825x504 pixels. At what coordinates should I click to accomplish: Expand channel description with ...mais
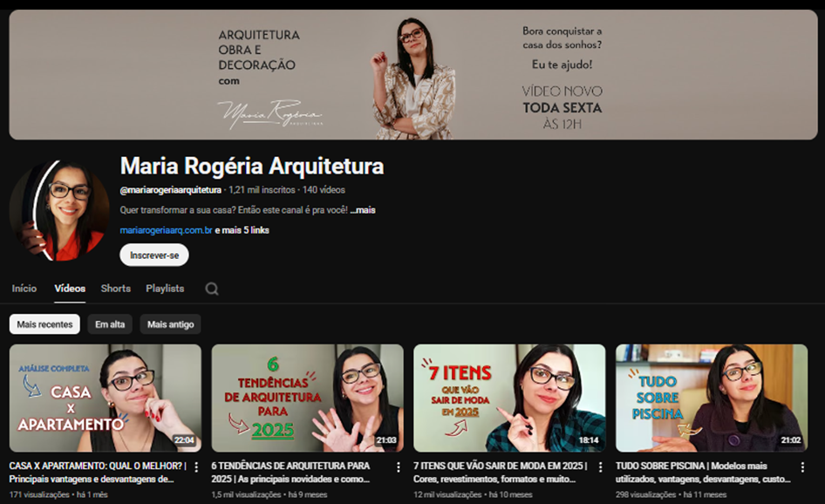click(x=363, y=210)
